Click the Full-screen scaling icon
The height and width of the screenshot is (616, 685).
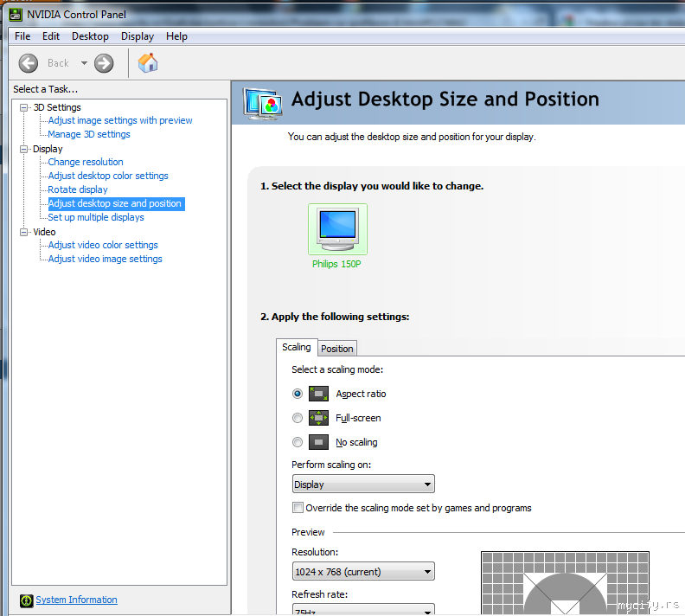pos(318,418)
